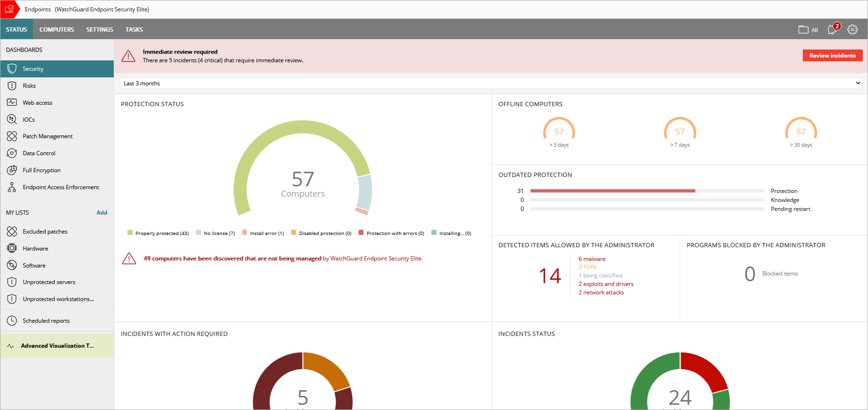868x410 pixels.
Task: Click the Protection with errors (0) legend entry
Action: point(391,233)
